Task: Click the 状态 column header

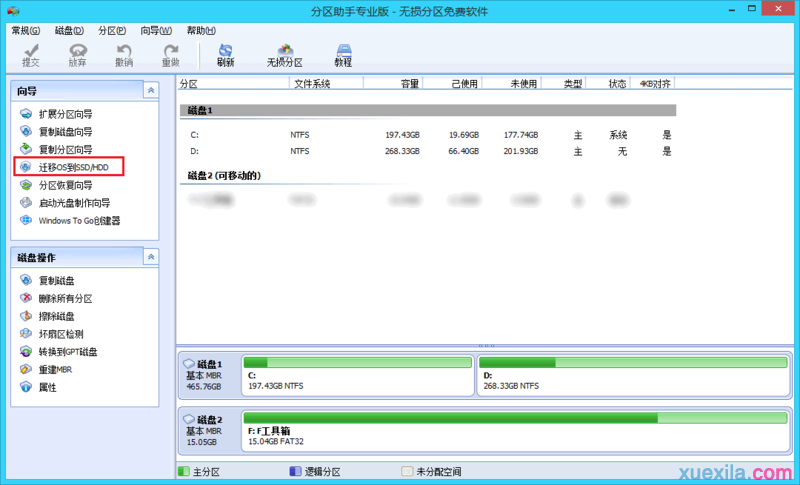Action: (608, 84)
